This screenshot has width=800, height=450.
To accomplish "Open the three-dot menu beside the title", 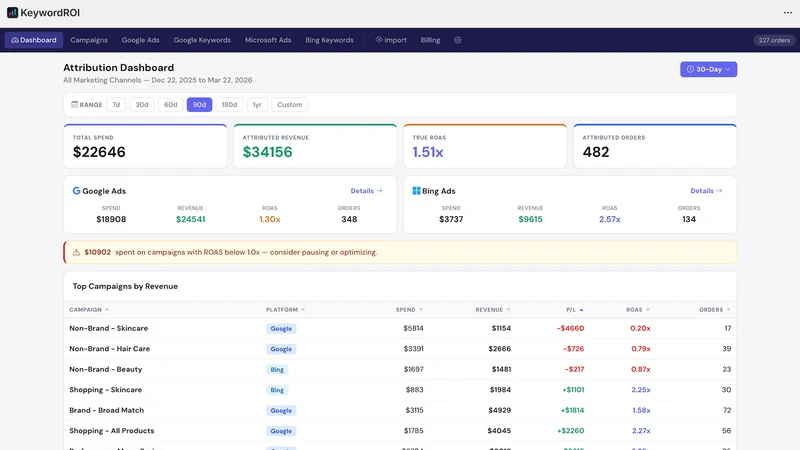I will 788,13.
